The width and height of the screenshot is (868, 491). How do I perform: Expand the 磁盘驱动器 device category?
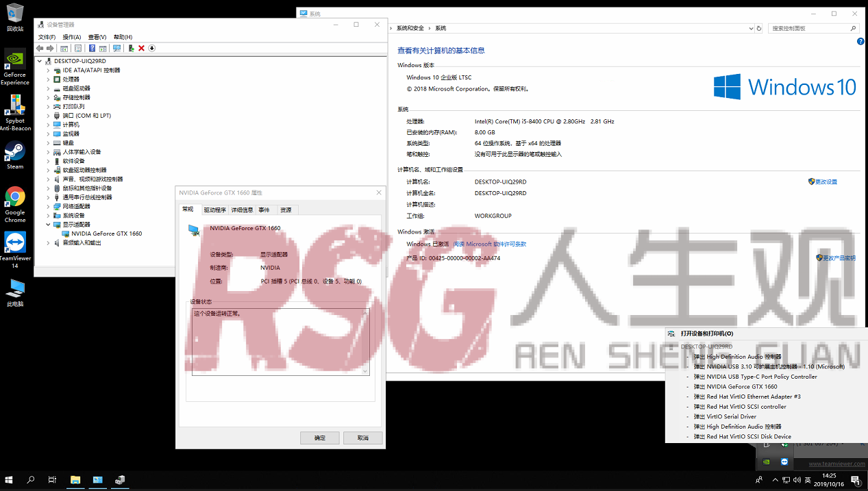pyautogui.click(x=48, y=88)
